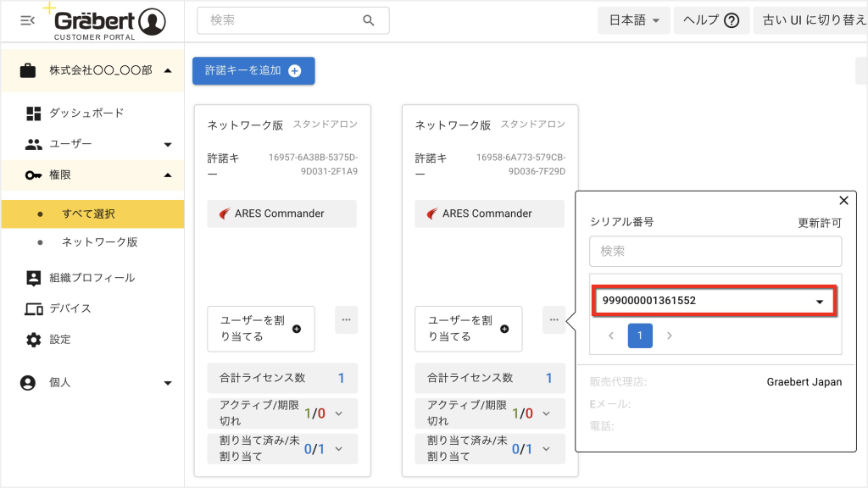868x488 pixels.
Task: Click the three-dots menu on first license card
Action: [x=346, y=319]
